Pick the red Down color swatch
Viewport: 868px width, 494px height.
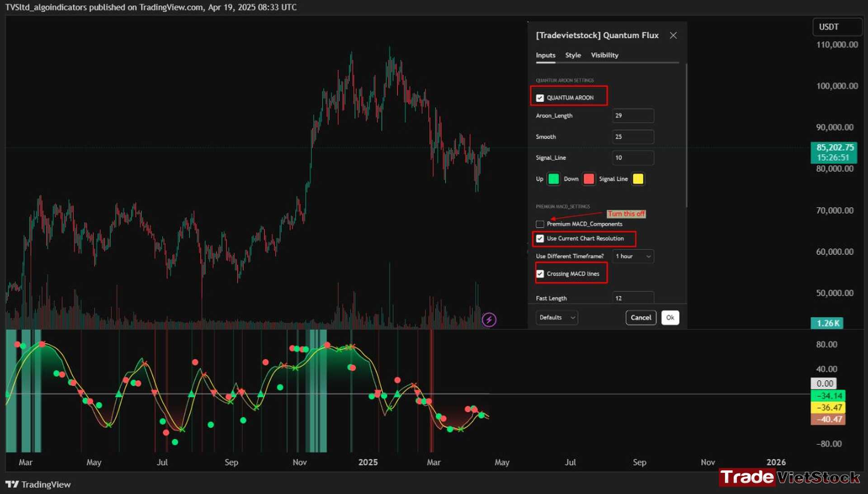coord(589,179)
